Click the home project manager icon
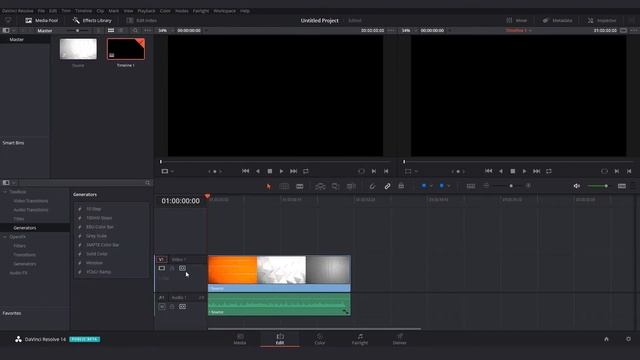Screen dimensions: 640x360 coord(606,339)
